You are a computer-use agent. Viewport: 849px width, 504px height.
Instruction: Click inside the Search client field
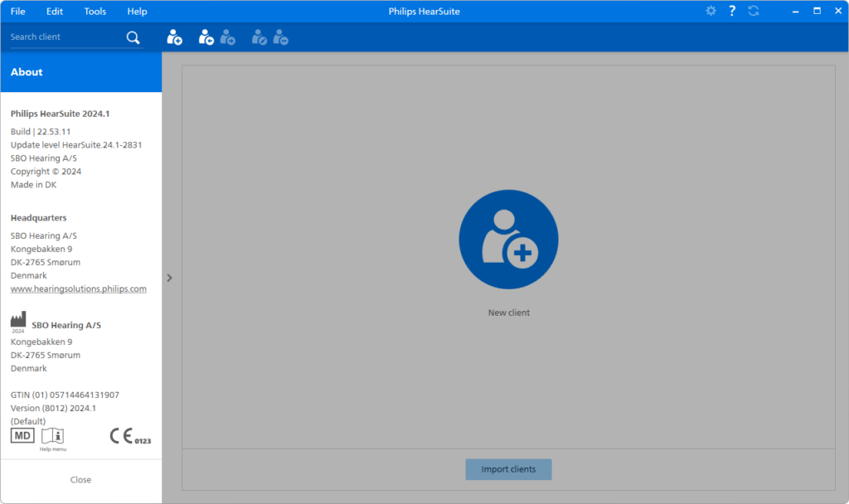coord(58,36)
